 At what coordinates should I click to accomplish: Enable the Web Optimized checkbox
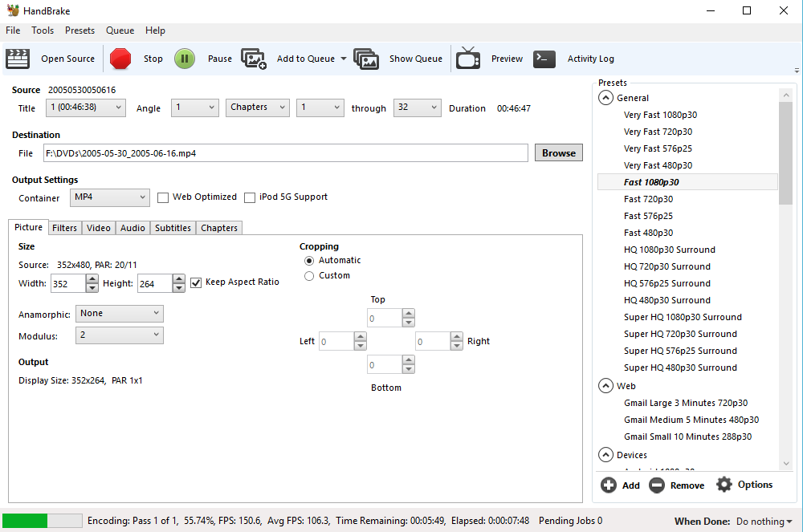point(163,197)
